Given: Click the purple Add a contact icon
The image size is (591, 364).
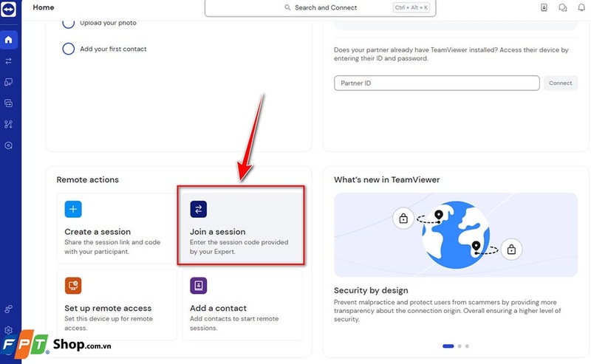Looking at the screenshot, I should tap(198, 285).
